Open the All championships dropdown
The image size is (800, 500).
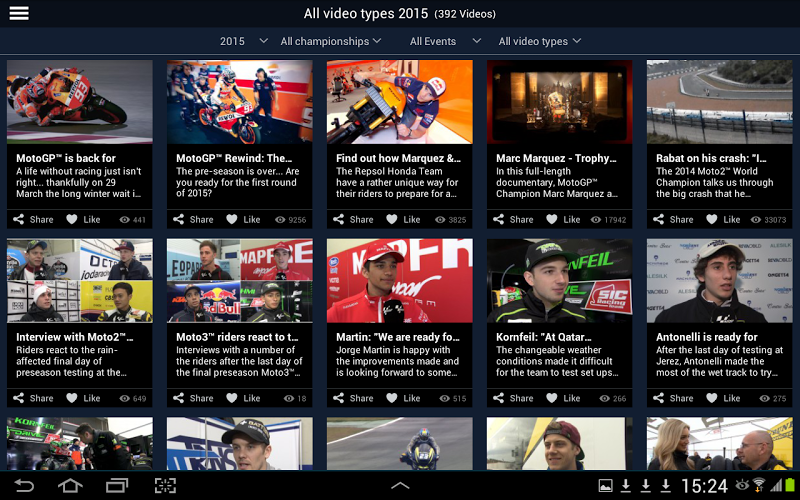(x=331, y=41)
